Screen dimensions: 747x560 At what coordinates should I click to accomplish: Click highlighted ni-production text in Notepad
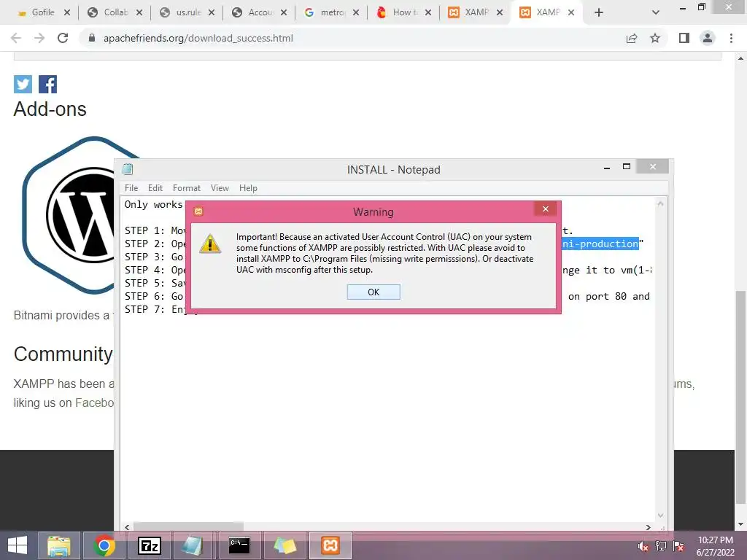click(x=600, y=244)
